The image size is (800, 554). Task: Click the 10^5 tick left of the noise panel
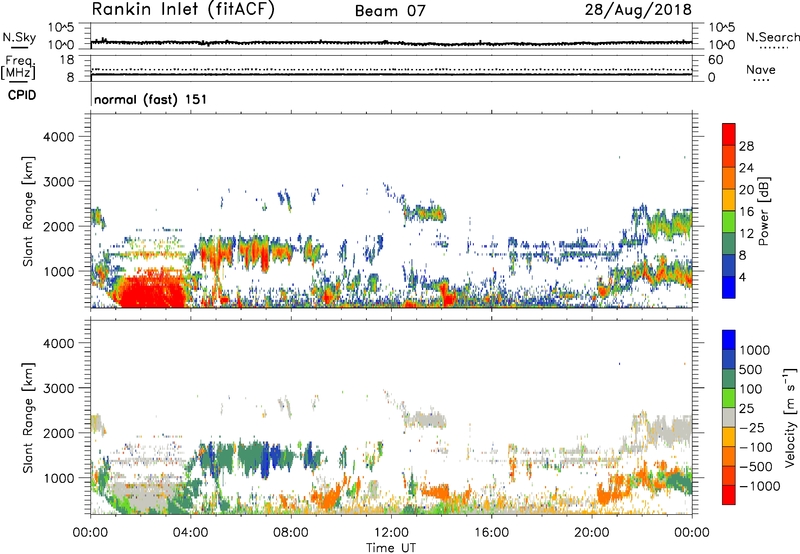(61, 27)
